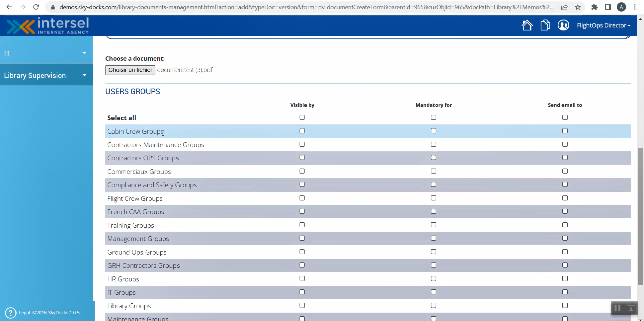Click the user account icon in header

click(563, 25)
